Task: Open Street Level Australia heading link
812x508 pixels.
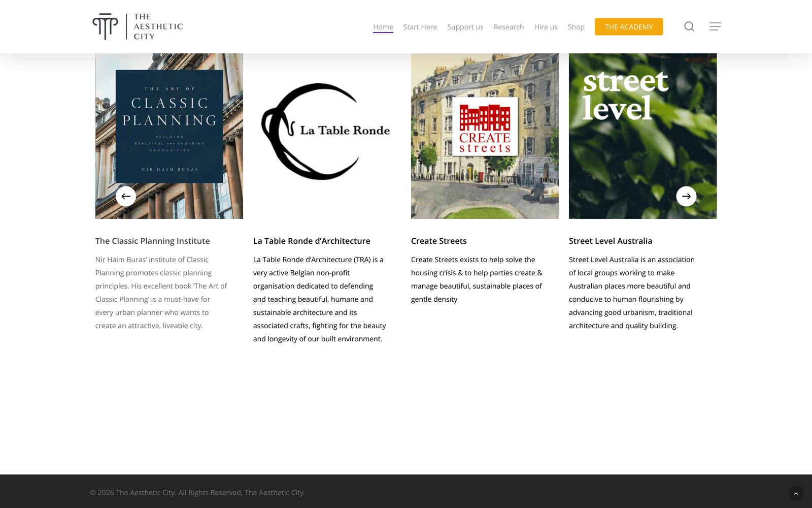Action: click(611, 241)
